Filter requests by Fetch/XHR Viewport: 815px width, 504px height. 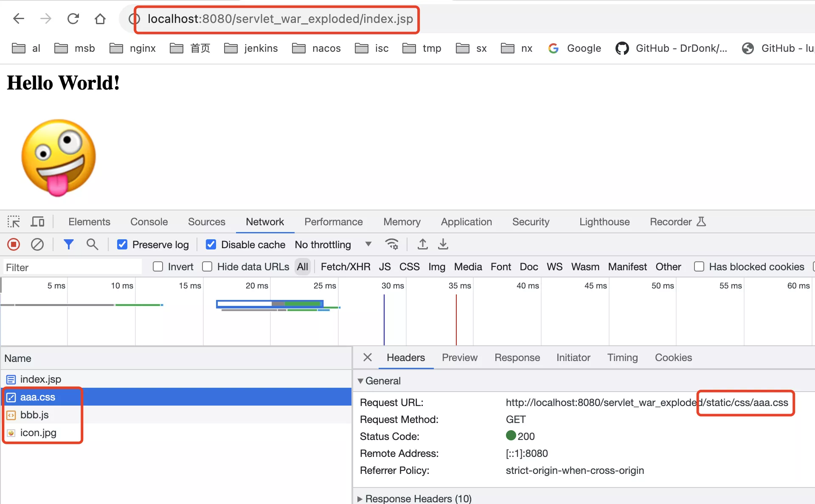346,267
